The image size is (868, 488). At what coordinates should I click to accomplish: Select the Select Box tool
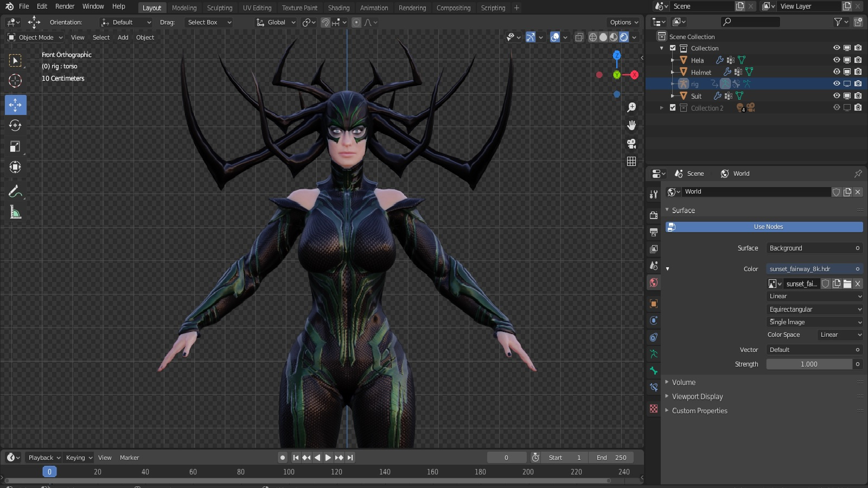pyautogui.click(x=15, y=60)
